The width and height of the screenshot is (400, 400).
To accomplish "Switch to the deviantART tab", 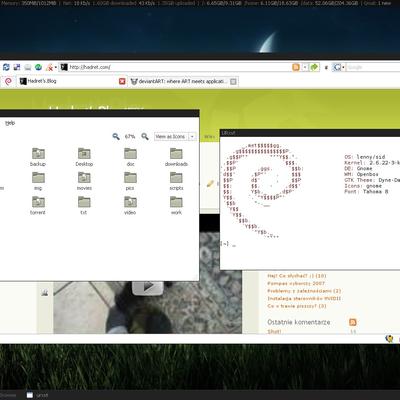I will [179, 81].
